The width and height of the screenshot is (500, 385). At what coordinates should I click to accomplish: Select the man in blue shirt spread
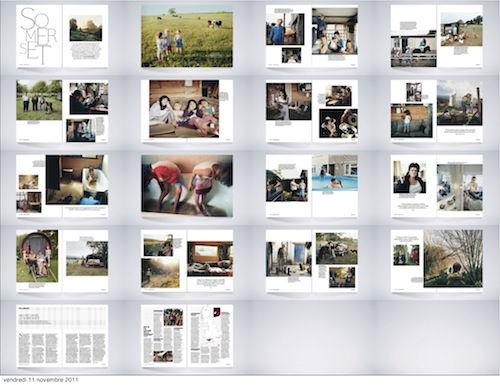tap(312, 36)
